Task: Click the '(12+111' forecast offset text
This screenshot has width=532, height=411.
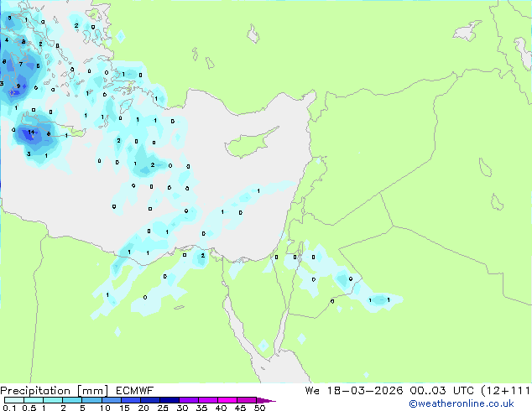Action: 505,391
